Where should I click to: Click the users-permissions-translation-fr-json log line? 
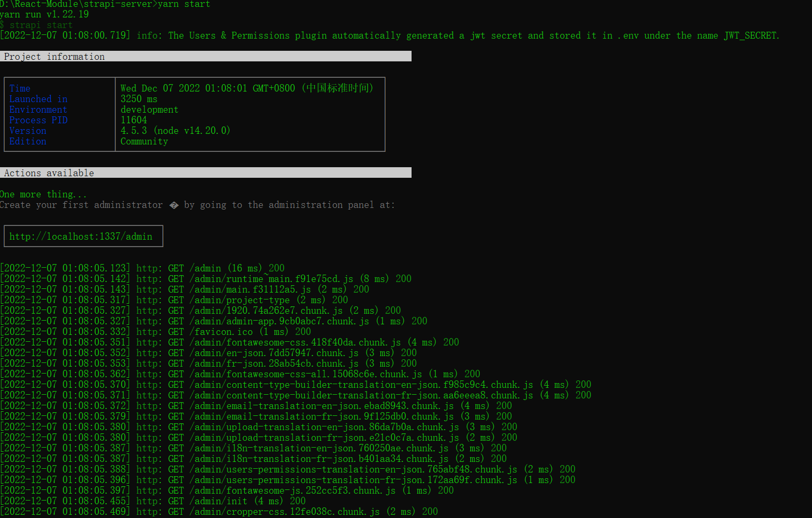coord(288,480)
